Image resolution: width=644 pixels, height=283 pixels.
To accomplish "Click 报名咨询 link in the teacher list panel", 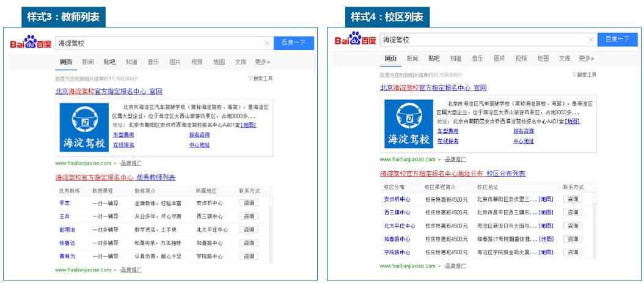I will click(x=200, y=134).
